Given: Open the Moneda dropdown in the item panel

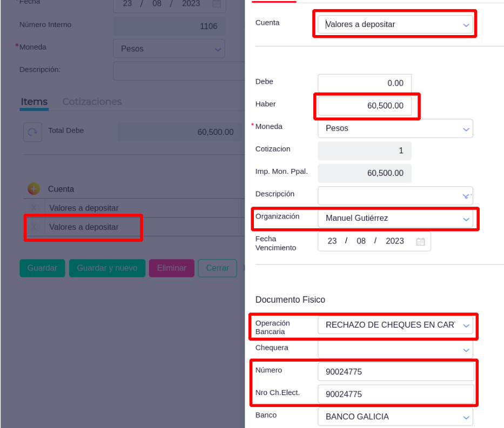Looking at the screenshot, I should 395,128.
